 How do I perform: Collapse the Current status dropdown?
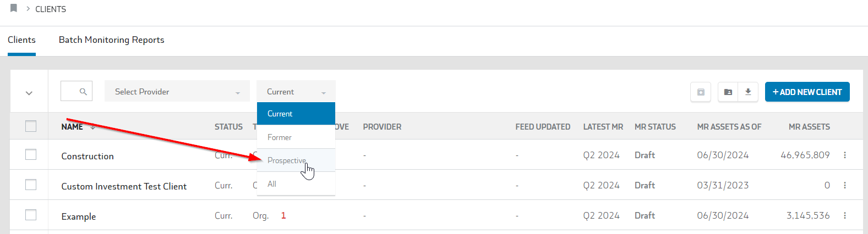296,92
